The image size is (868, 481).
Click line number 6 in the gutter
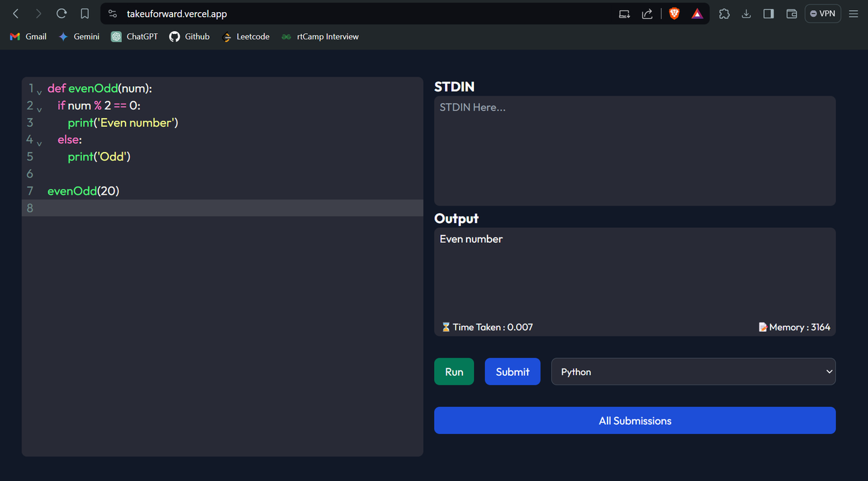coord(30,174)
